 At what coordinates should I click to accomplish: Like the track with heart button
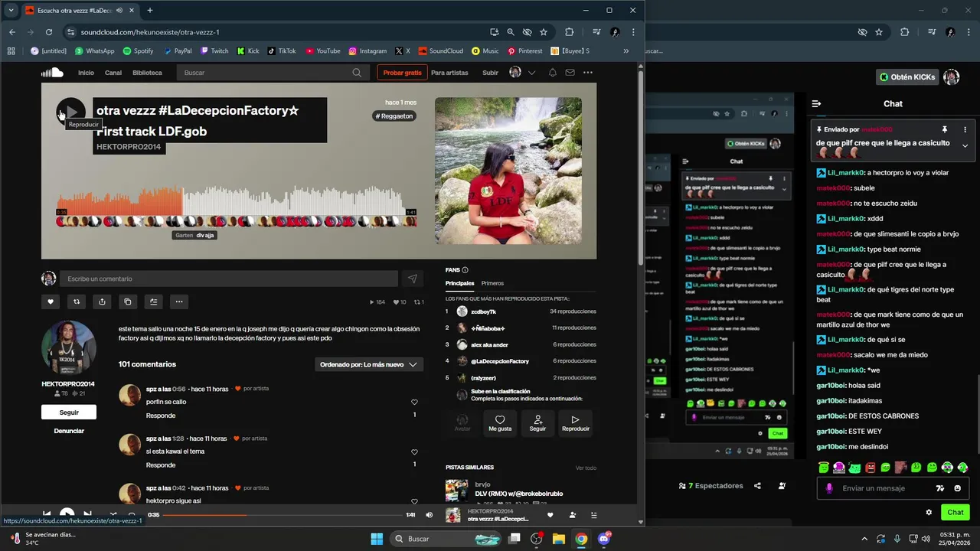pyautogui.click(x=51, y=302)
